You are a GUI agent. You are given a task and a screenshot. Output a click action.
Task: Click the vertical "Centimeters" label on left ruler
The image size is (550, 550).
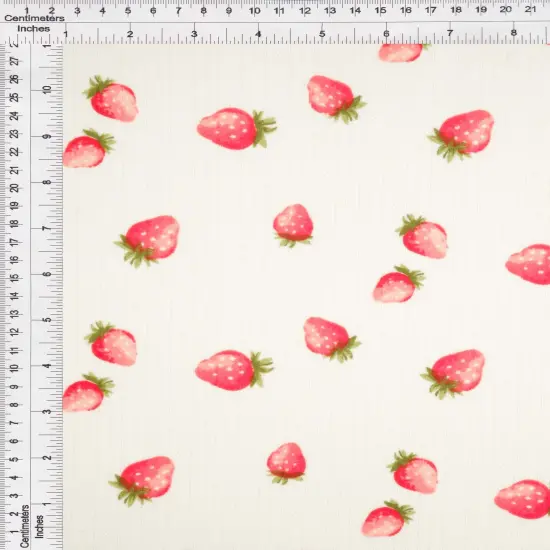[24, 526]
